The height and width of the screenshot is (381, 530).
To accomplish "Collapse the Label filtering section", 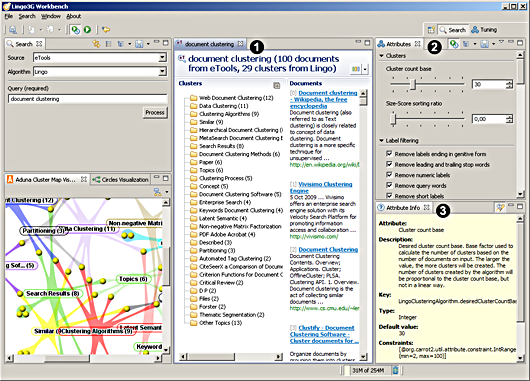I will click(x=381, y=140).
